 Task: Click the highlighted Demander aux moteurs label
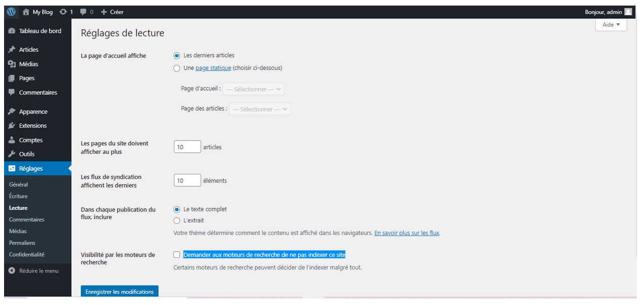point(264,255)
